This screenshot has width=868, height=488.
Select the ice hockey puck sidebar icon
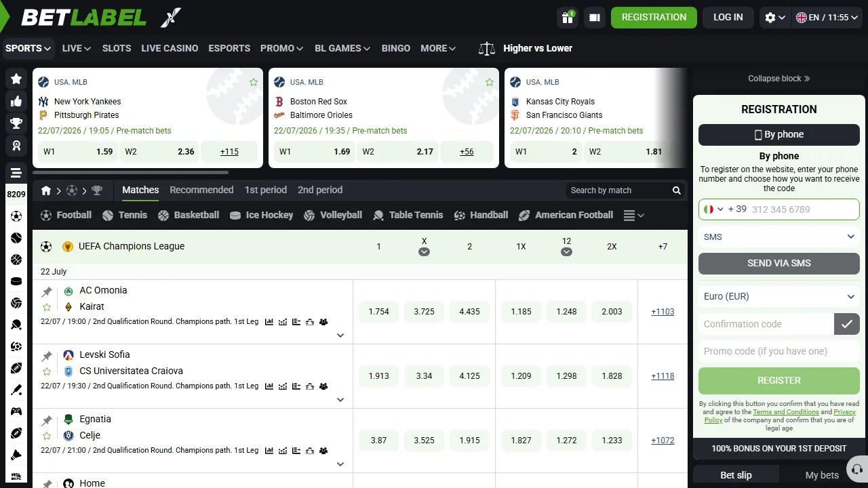16,281
